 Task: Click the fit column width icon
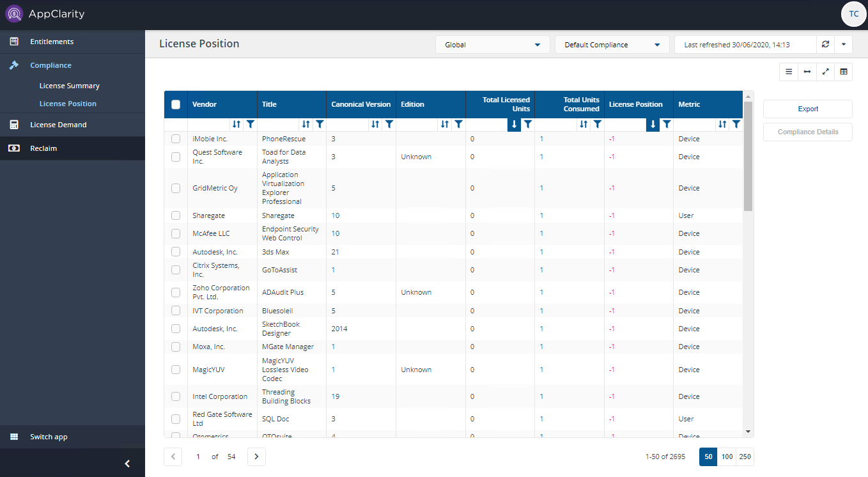tap(807, 72)
